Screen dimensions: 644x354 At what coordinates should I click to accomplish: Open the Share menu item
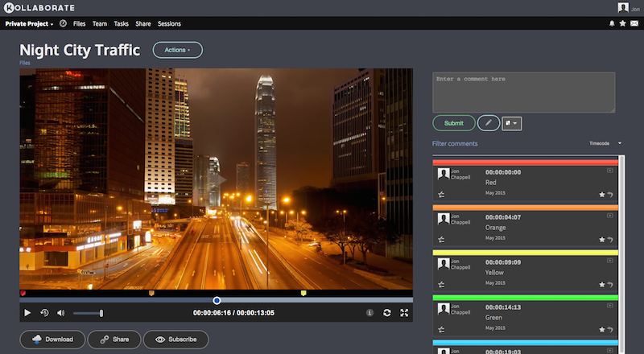143,24
